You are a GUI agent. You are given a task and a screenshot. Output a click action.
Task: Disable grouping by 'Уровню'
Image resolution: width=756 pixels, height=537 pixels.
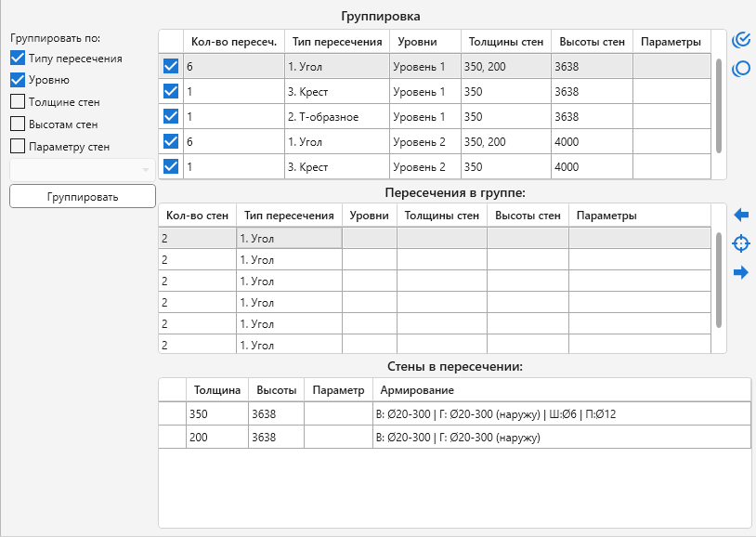point(18,80)
